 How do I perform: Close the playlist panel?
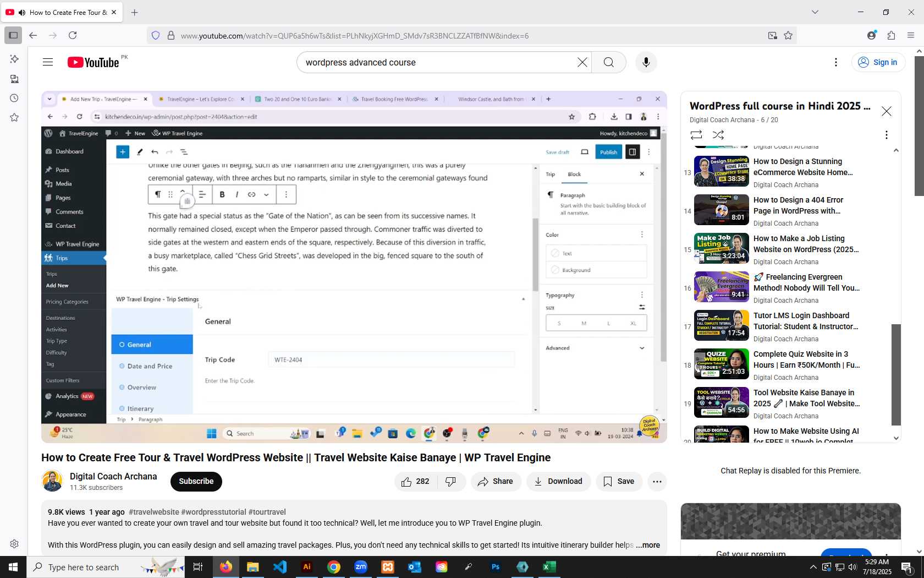(x=887, y=111)
